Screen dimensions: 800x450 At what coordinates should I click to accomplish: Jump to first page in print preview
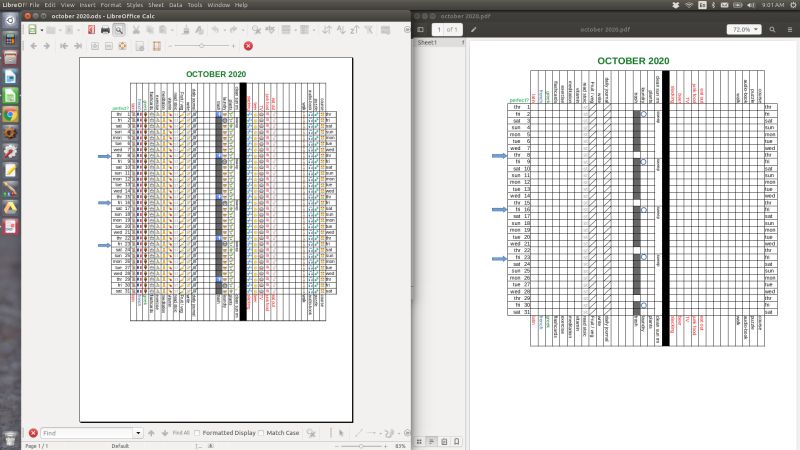[64, 46]
